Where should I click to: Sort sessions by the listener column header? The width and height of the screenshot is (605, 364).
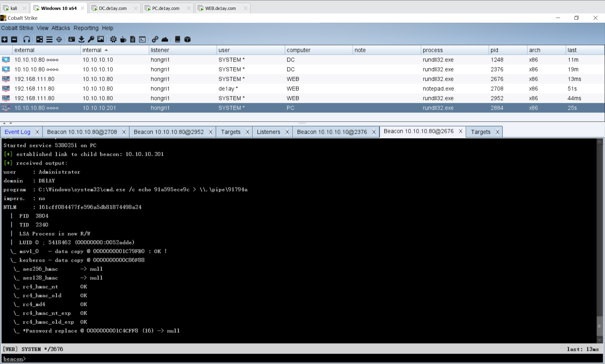pos(182,50)
